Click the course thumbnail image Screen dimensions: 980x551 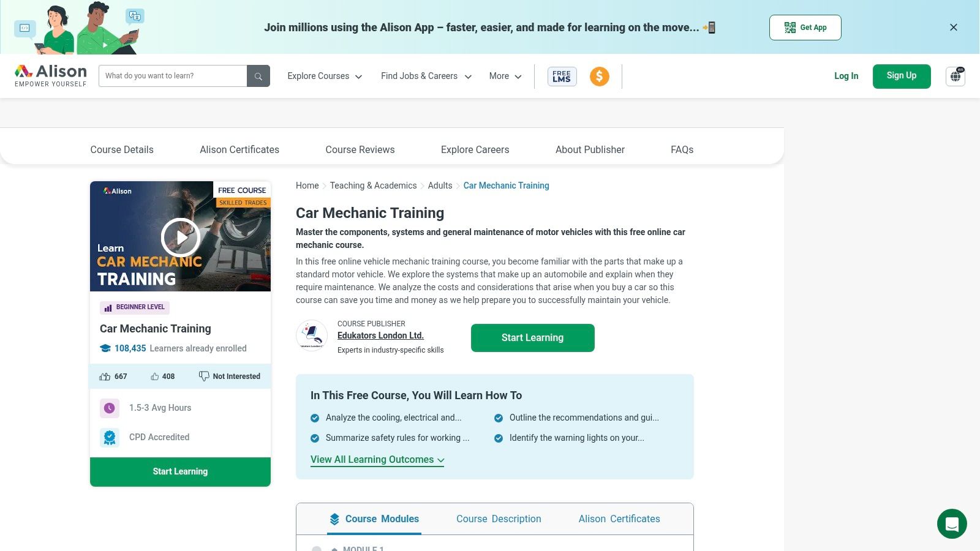tap(180, 236)
